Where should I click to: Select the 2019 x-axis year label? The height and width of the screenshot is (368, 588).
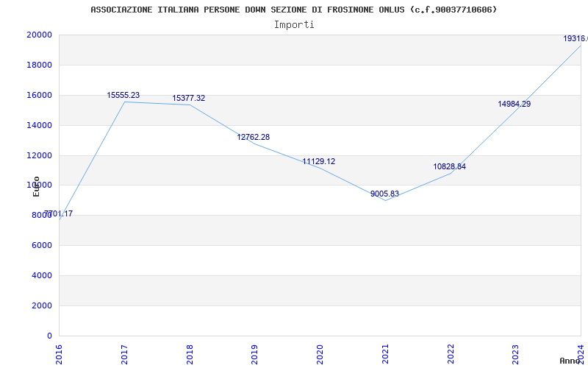tap(254, 353)
